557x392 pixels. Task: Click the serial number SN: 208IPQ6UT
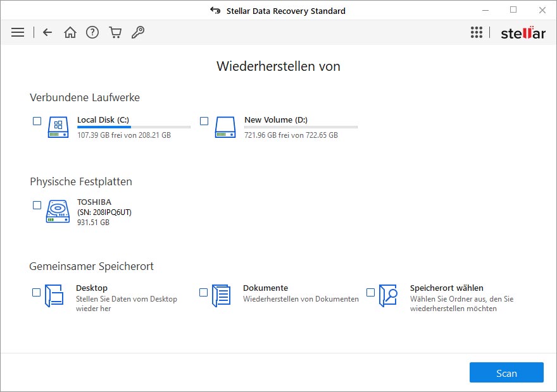click(x=104, y=212)
